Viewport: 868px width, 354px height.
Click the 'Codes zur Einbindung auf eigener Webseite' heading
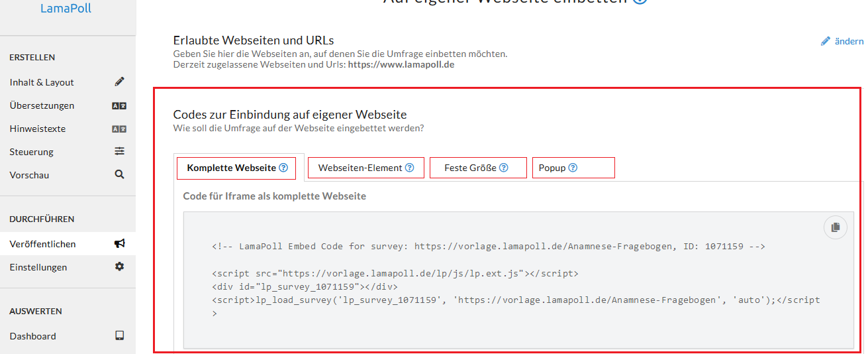point(290,115)
